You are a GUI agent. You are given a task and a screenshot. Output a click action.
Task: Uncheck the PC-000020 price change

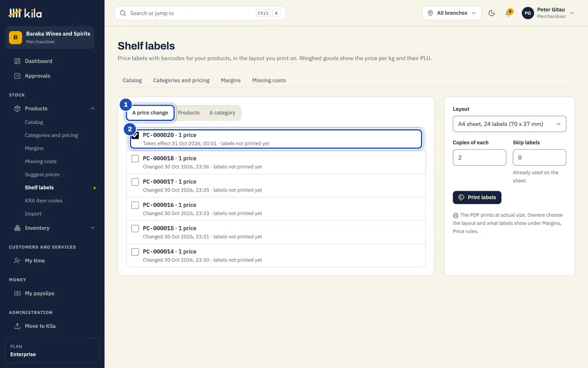point(135,135)
